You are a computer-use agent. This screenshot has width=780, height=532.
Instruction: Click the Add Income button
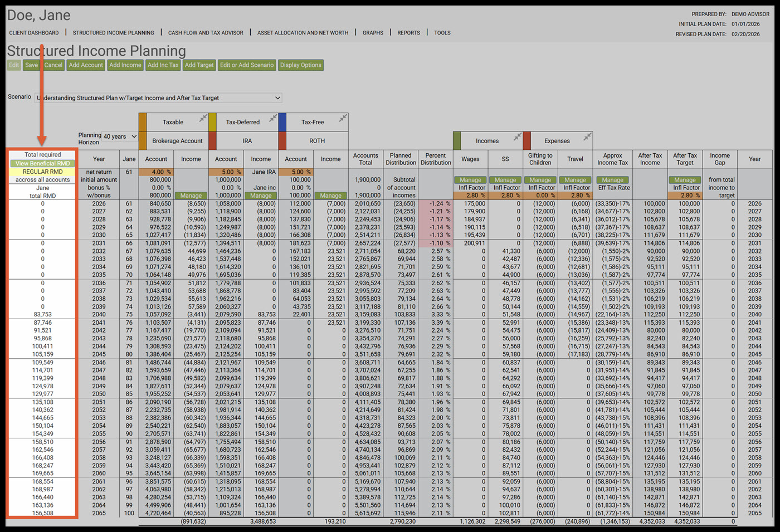pyautogui.click(x=125, y=65)
